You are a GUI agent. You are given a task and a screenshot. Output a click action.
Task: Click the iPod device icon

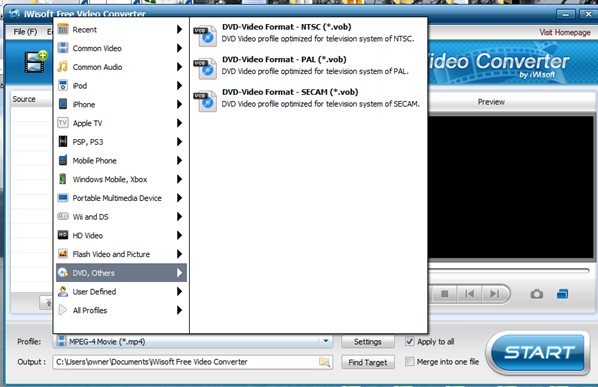point(63,85)
